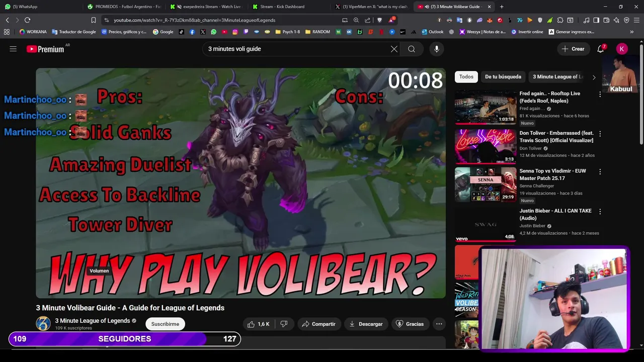Open Brave Wallet icon
Screen dimensions: 644x362
(x=606, y=20)
